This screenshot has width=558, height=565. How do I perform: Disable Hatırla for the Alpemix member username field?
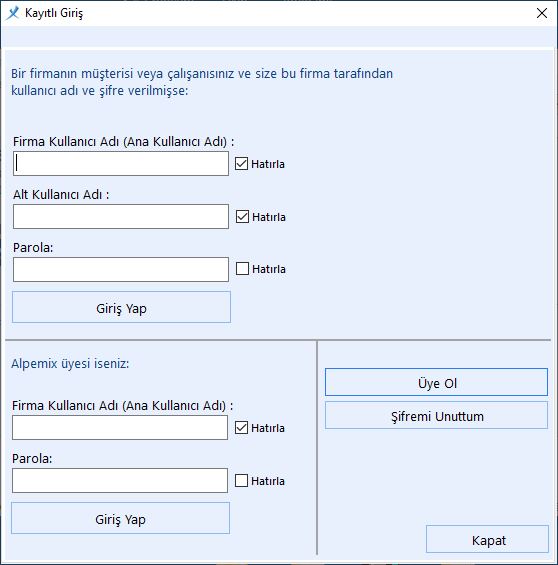point(241,428)
